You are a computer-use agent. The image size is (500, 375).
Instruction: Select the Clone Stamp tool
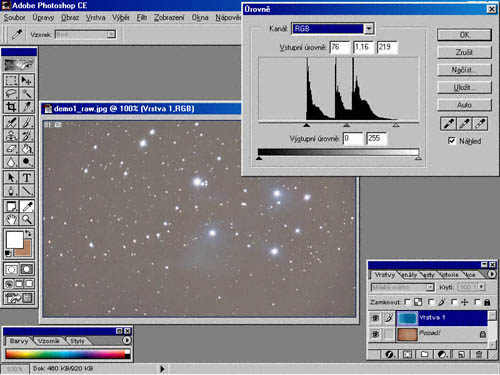(11, 136)
